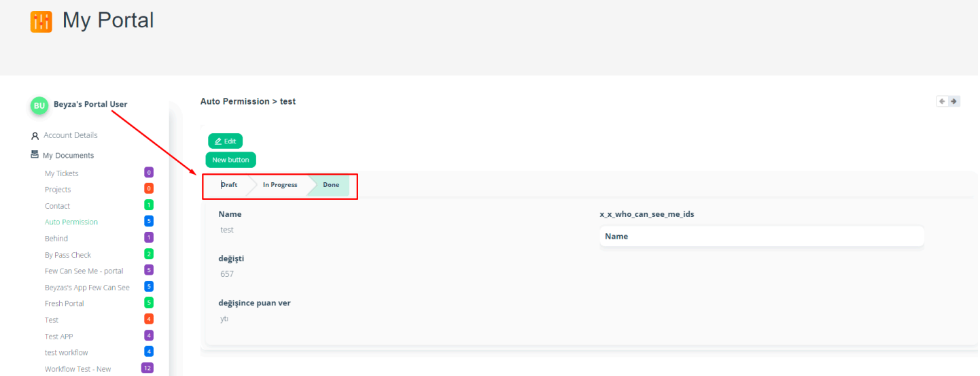
Task: Open Auto Permission in sidebar
Action: [71, 222]
